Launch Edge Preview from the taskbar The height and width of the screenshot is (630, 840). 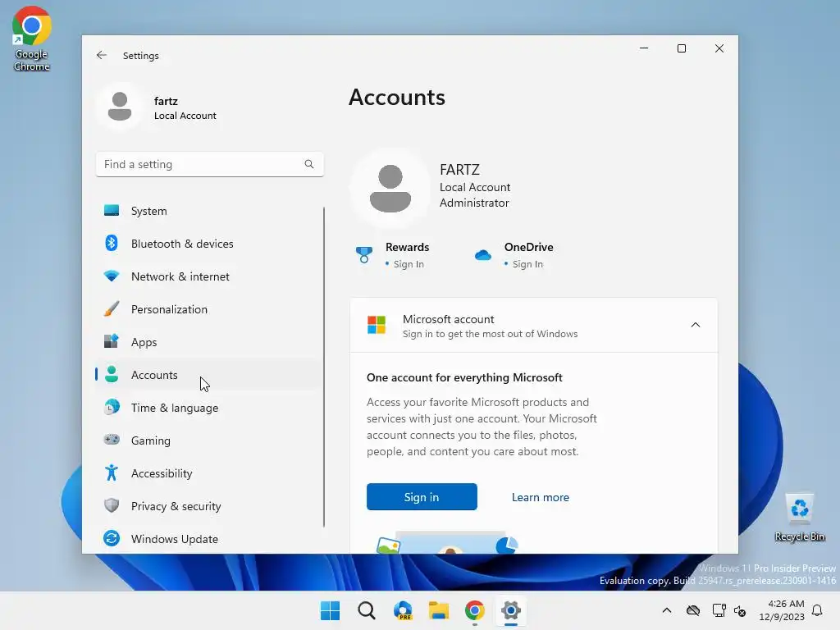(403, 610)
